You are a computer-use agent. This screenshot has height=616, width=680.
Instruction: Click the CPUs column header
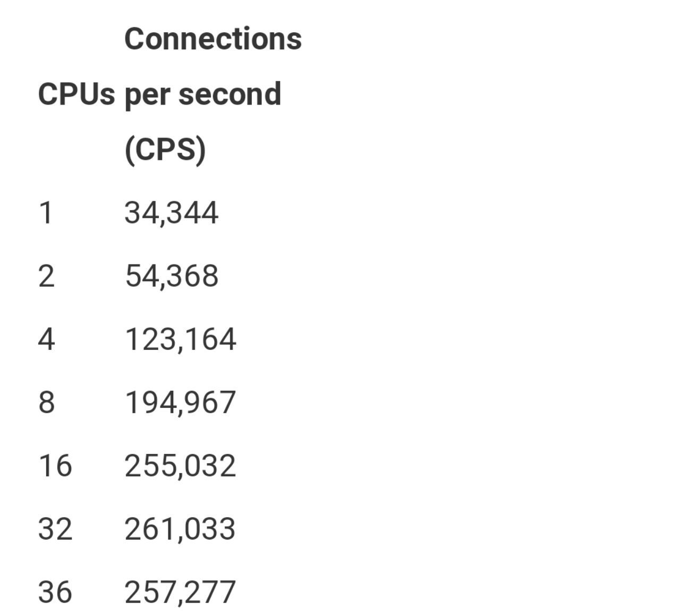[x=76, y=95]
